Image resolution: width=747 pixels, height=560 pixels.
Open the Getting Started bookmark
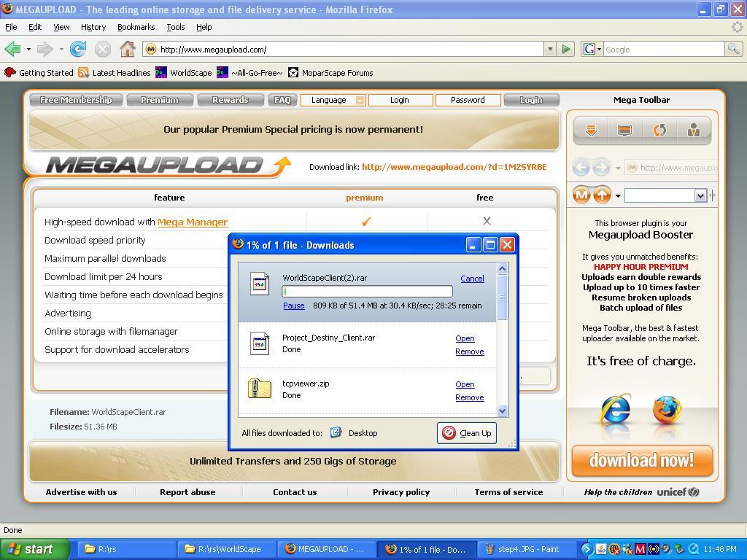(x=39, y=72)
